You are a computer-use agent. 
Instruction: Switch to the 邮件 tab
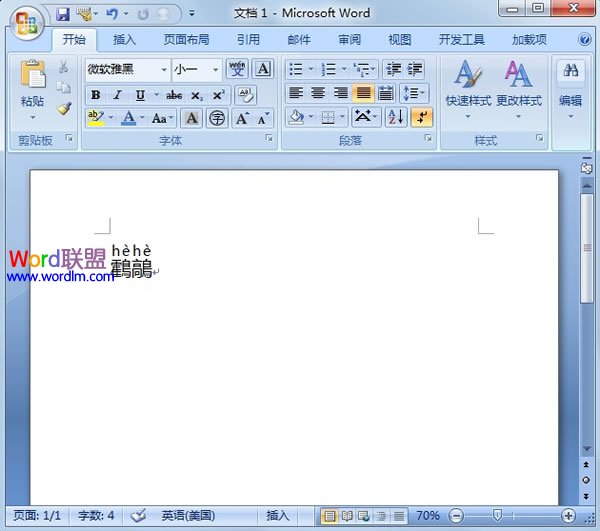[x=299, y=39]
